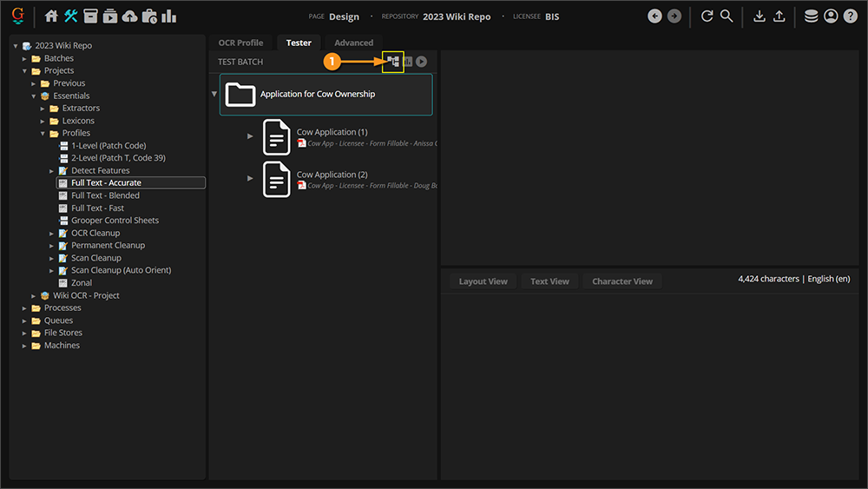
Task: Click the refresh icon
Action: [x=707, y=16]
